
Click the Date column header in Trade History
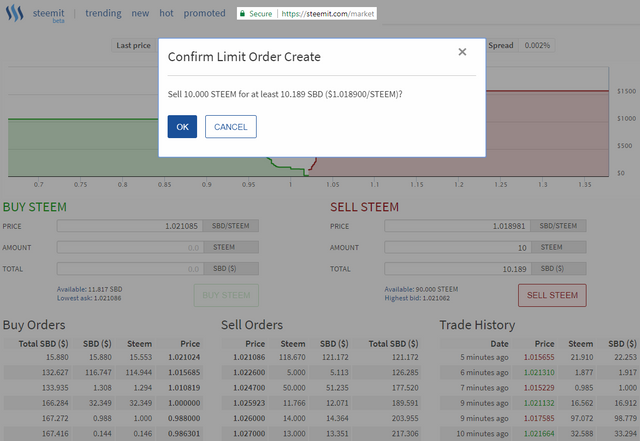click(x=499, y=344)
